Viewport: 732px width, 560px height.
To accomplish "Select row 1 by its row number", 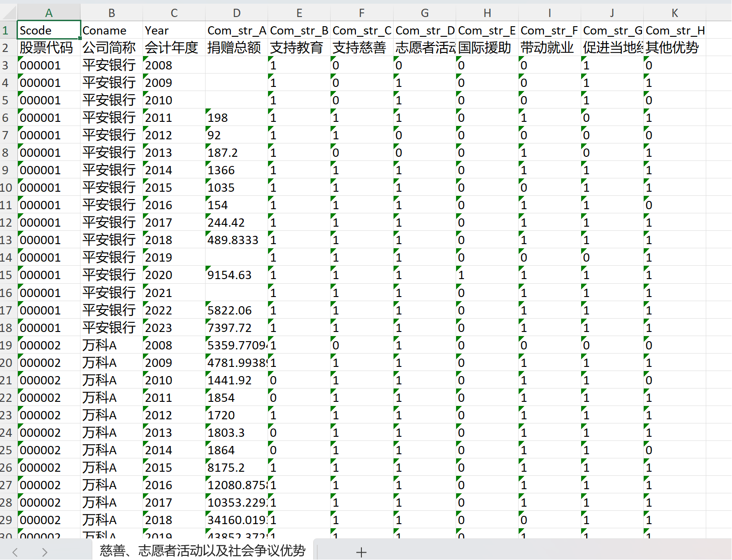I will pos(8,30).
